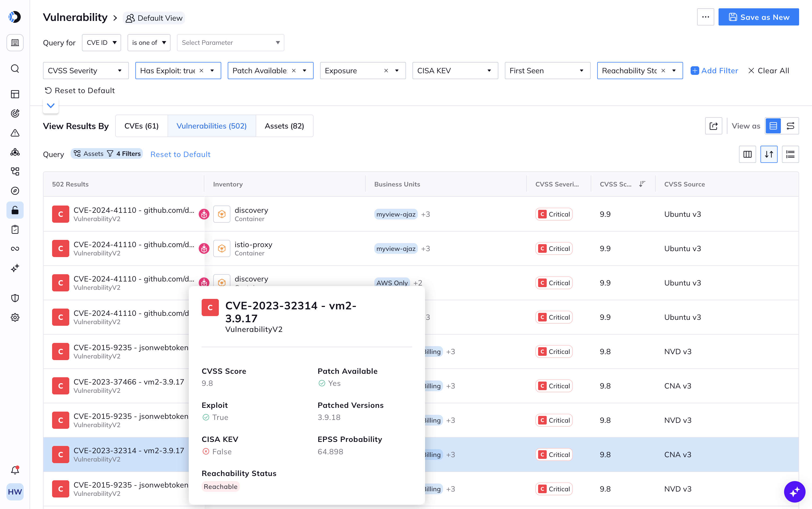Switch to CVEs (61) tab
This screenshot has width=812, height=509.
tap(142, 126)
